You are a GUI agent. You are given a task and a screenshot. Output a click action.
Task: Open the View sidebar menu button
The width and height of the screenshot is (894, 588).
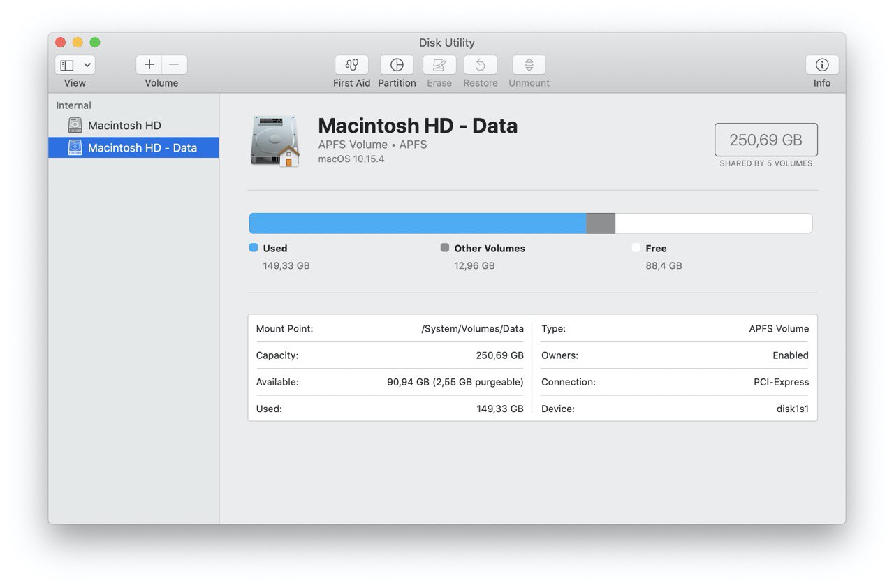point(75,65)
